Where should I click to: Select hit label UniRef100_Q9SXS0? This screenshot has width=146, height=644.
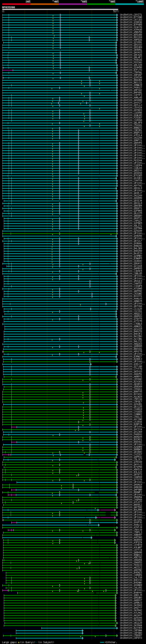tap(131, 45)
